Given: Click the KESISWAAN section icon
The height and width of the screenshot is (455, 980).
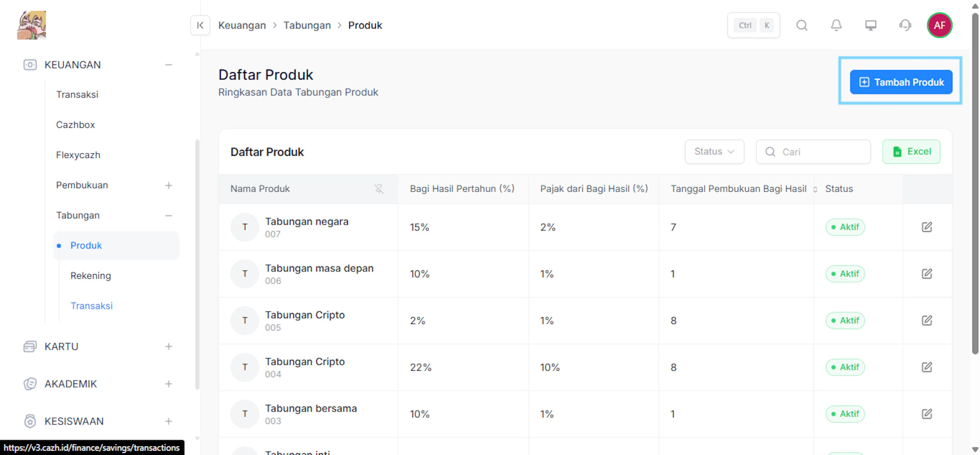Looking at the screenshot, I should [30, 421].
